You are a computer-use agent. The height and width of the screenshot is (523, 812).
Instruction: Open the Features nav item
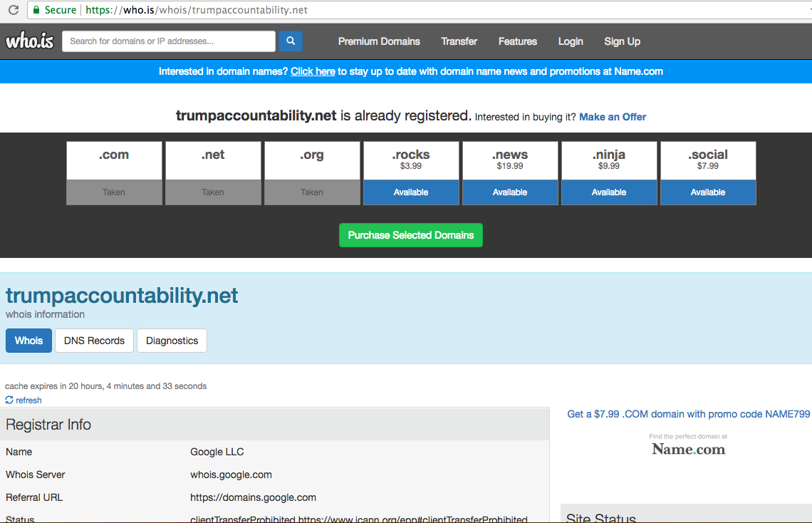[x=517, y=41]
